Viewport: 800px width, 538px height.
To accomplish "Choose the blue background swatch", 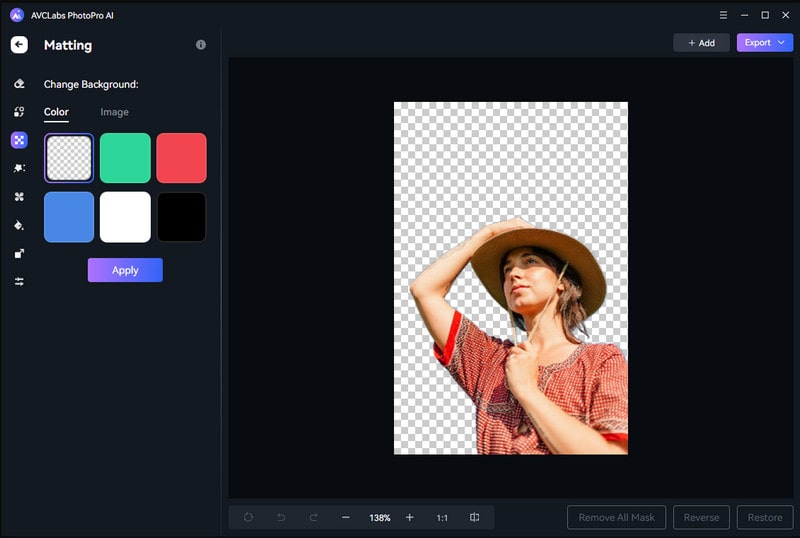I will pos(69,217).
